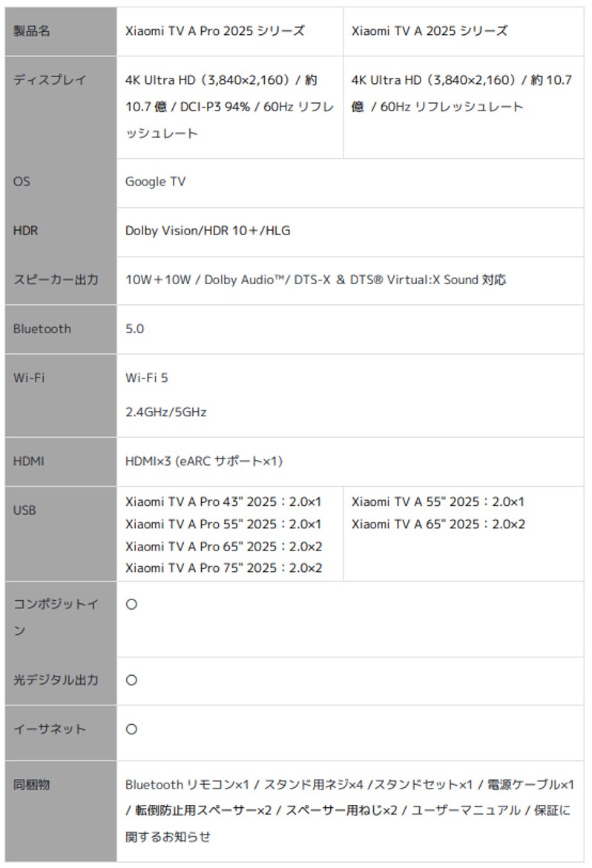Viewport: 592px width, 868px height.
Task: Click the 同梱物 row label
Action: [31, 784]
